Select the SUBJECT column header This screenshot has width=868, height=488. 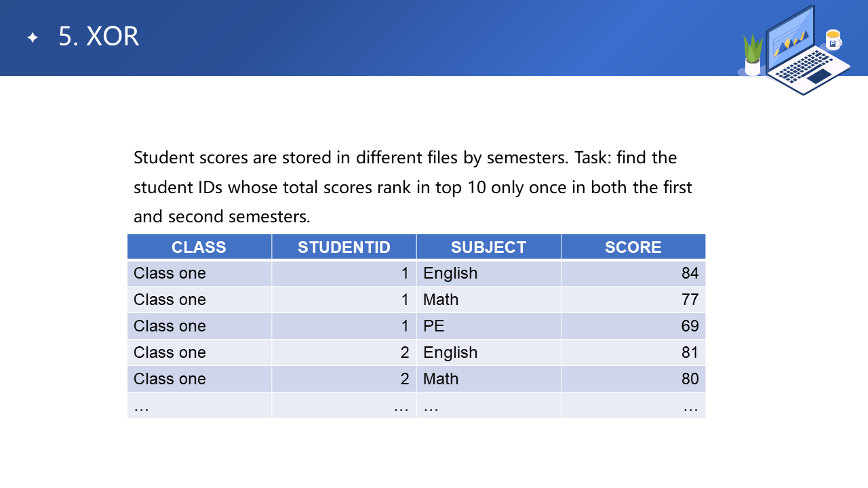tap(488, 247)
